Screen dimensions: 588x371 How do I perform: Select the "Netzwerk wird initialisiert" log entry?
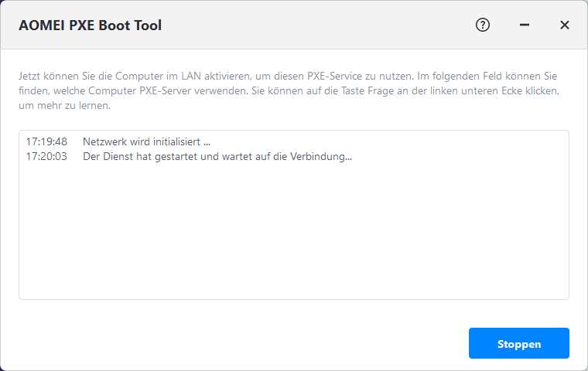point(147,142)
